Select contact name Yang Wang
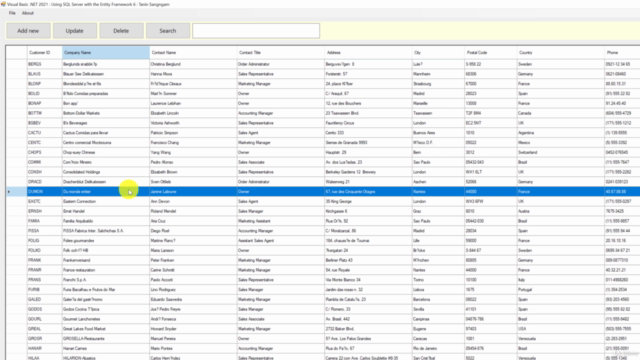 193,152
